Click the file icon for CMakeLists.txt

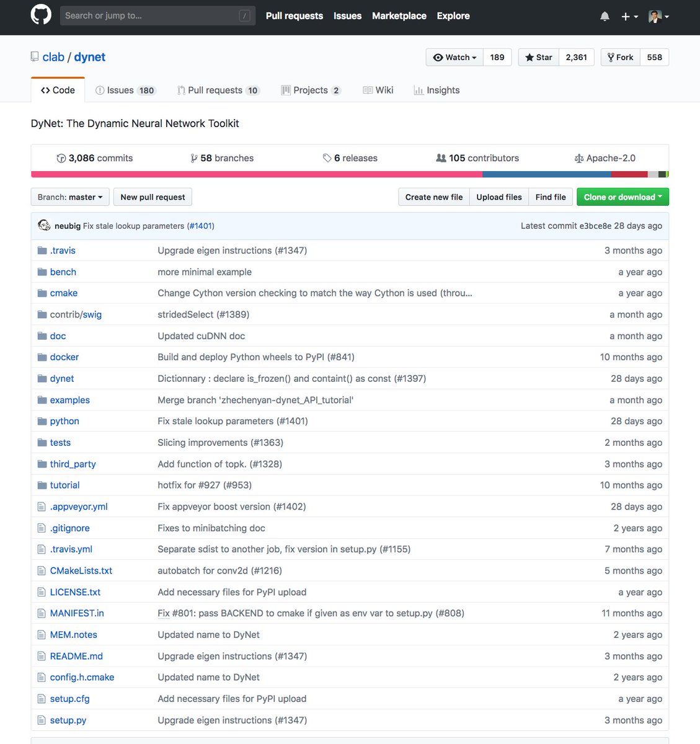[42, 570]
